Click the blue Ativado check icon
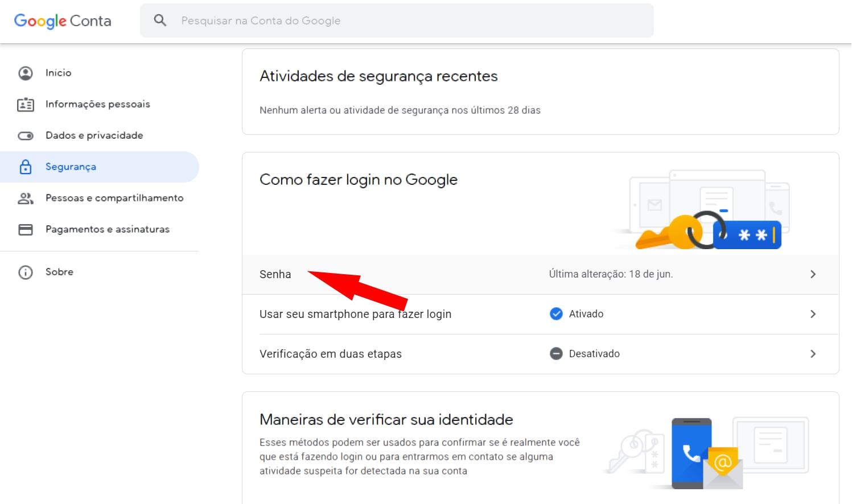Screen dimensions: 852x504 tap(556, 313)
